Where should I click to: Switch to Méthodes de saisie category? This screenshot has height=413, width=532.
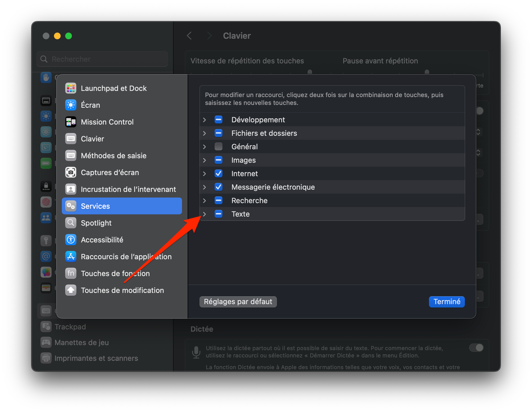click(113, 155)
